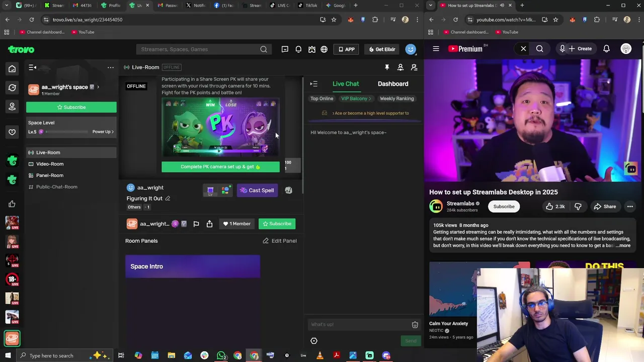Select Live-Room in the space list
The image size is (644, 362).
pyautogui.click(x=71, y=152)
